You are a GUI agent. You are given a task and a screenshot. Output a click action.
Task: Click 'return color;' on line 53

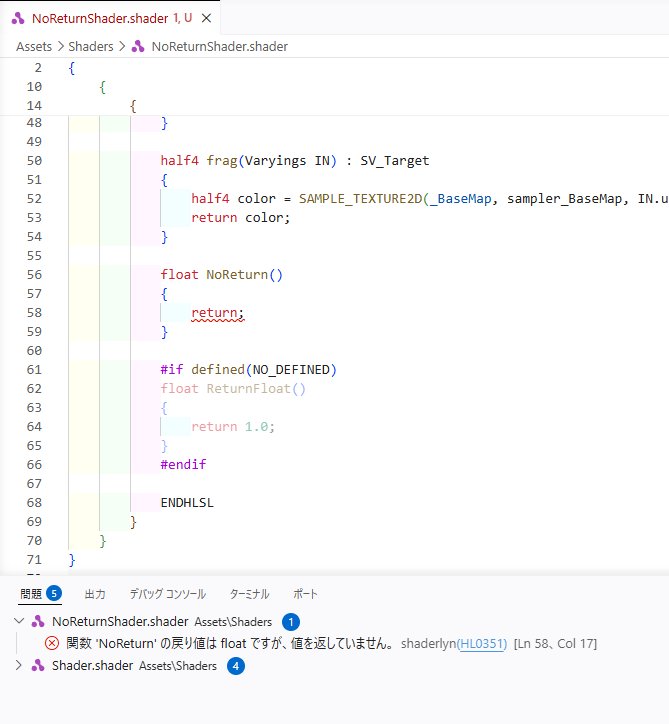tap(241, 217)
